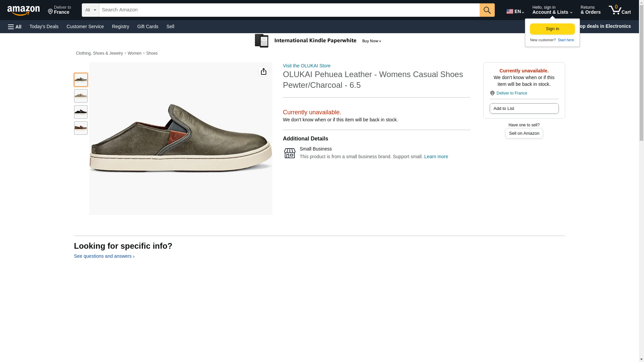
Task: Click in the Search Amazon field
Action: click(288, 10)
